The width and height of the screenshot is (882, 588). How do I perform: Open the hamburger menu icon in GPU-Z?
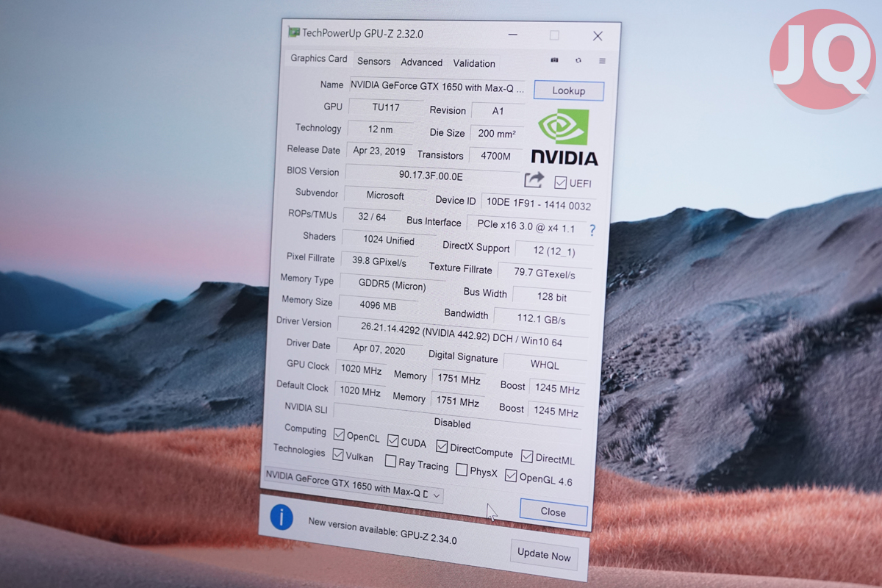[602, 61]
